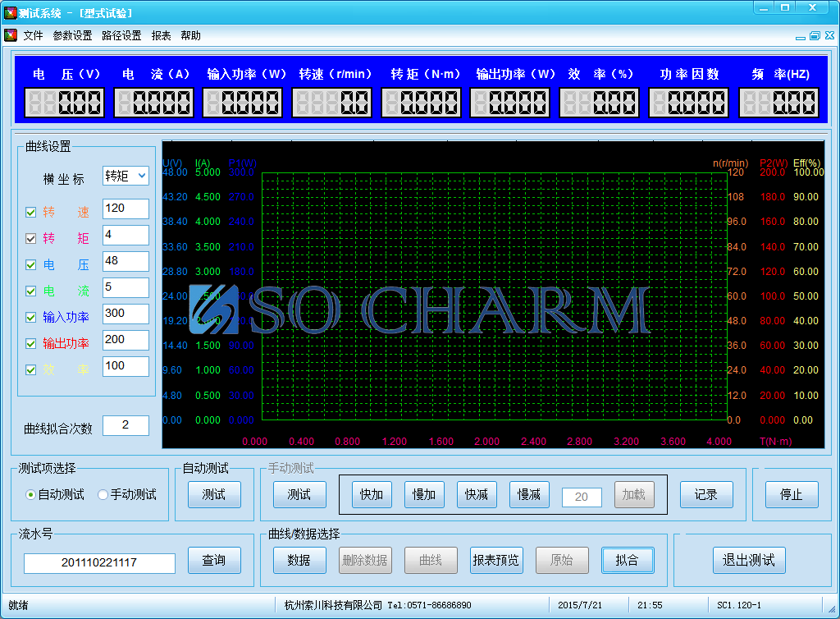
Task: Click the 退出测试 button
Action: (x=748, y=560)
